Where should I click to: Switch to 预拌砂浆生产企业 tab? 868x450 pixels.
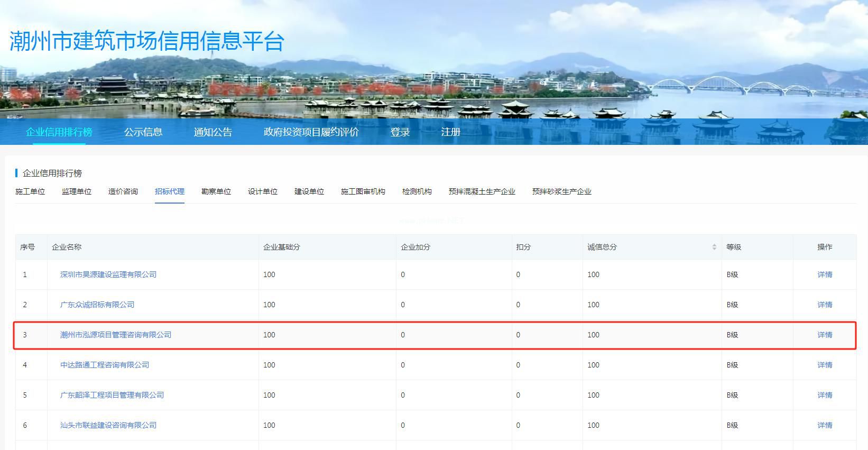562,191
